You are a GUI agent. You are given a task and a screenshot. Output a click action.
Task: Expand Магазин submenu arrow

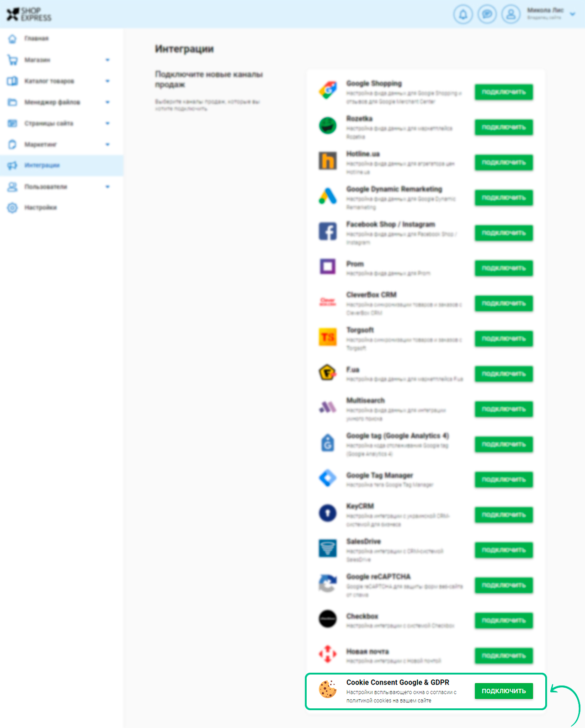107,60
